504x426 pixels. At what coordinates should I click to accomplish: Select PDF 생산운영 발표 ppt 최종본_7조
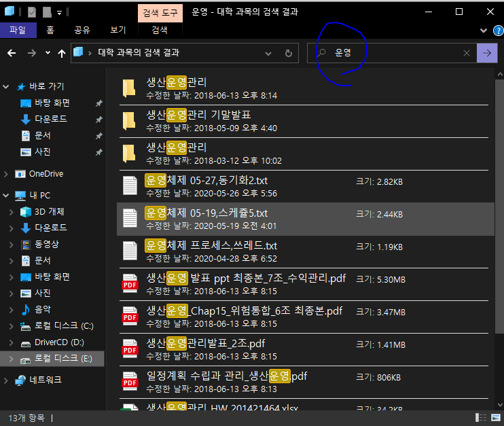(x=304, y=284)
